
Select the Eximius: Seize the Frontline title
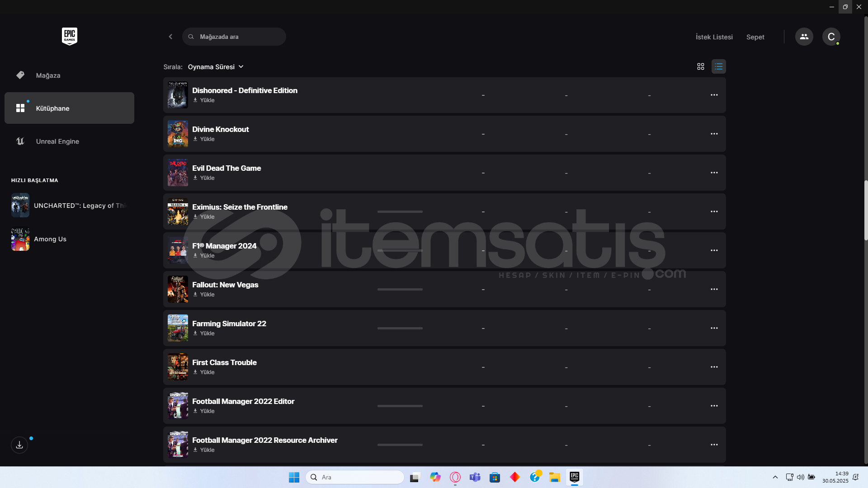pos(240,207)
